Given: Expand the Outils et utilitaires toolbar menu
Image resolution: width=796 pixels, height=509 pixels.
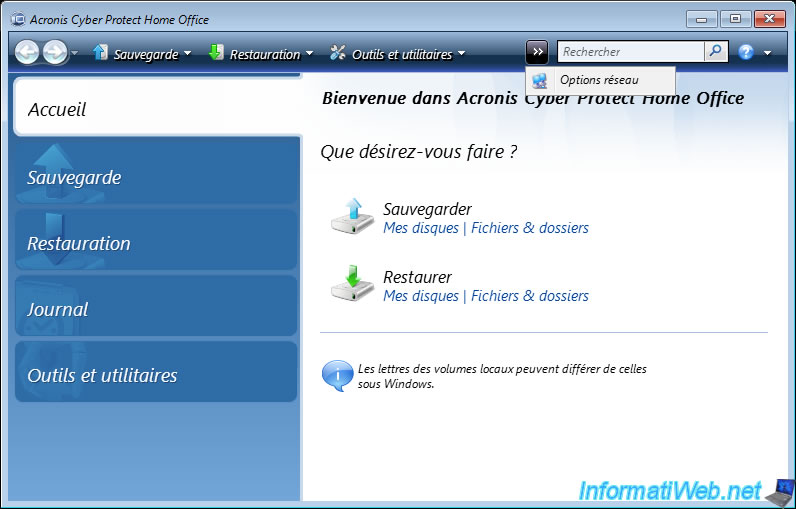Looking at the screenshot, I should click(x=397, y=54).
